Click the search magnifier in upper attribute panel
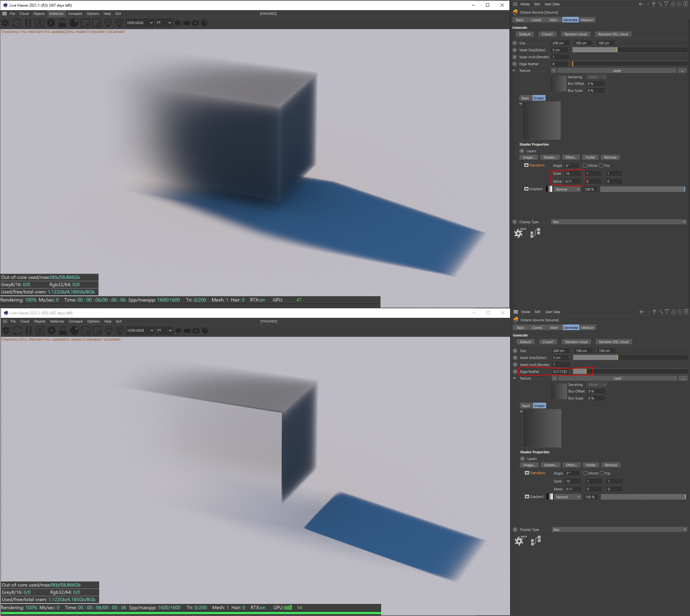Screen dimensions: 690x616 (660, 4)
